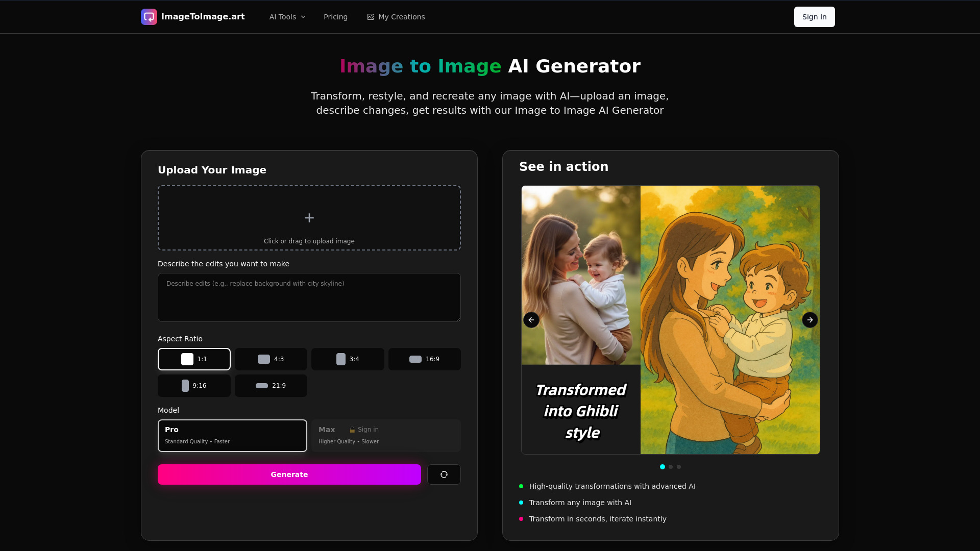Screen dimensions: 980x551
Task: Choose the Max higher quality model
Action: (386, 436)
